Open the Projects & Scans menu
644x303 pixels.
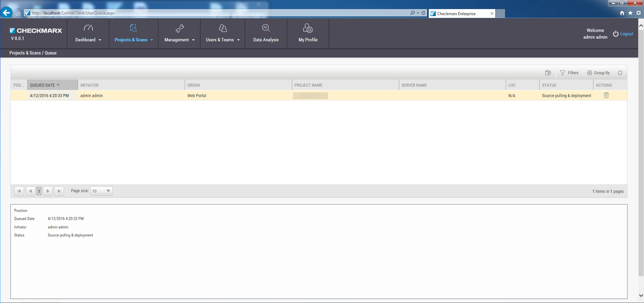point(134,33)
